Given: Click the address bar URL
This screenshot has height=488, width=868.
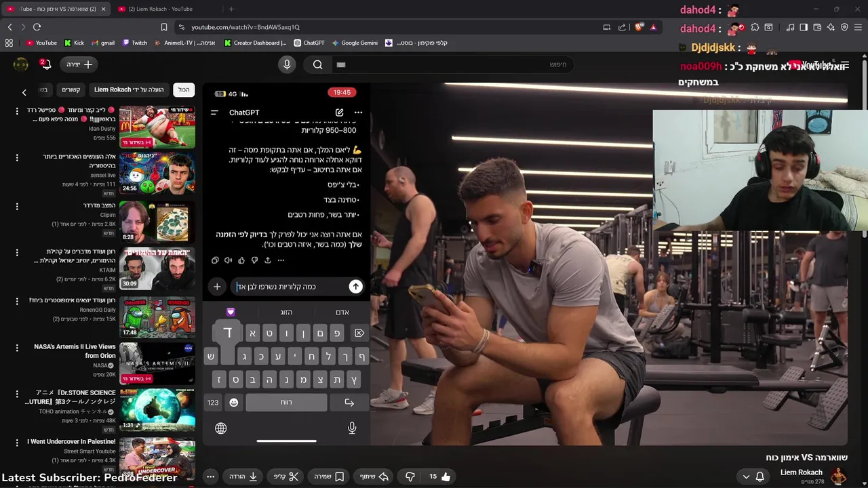Looking at the screenshot, I should point(245,27).
